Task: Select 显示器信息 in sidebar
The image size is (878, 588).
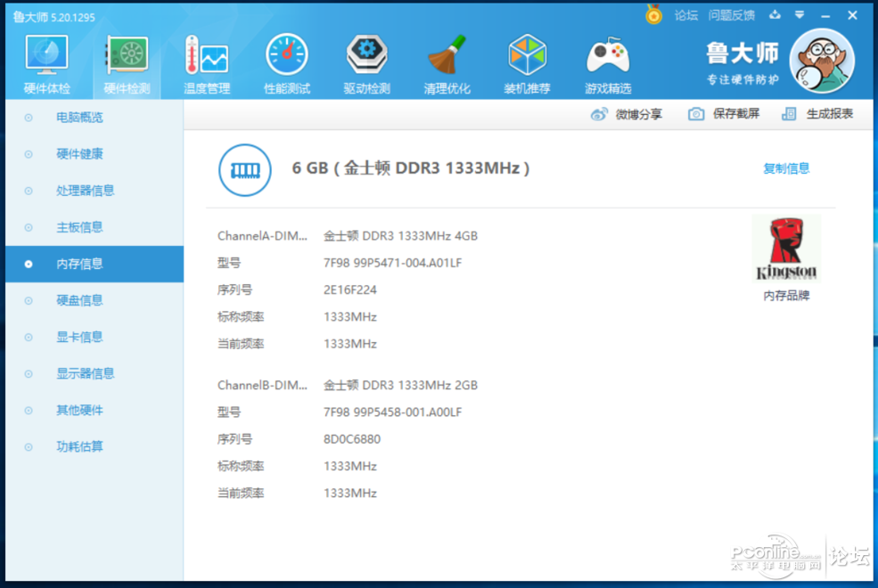Action: [94, 373]
